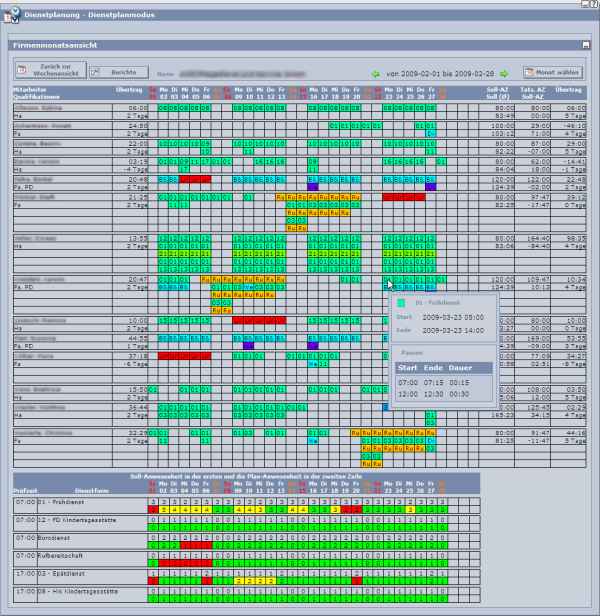Viewport: 600px width, 616px height.
Task: Select the Übertrag cell showing 44:55
Action: point(130,338)
